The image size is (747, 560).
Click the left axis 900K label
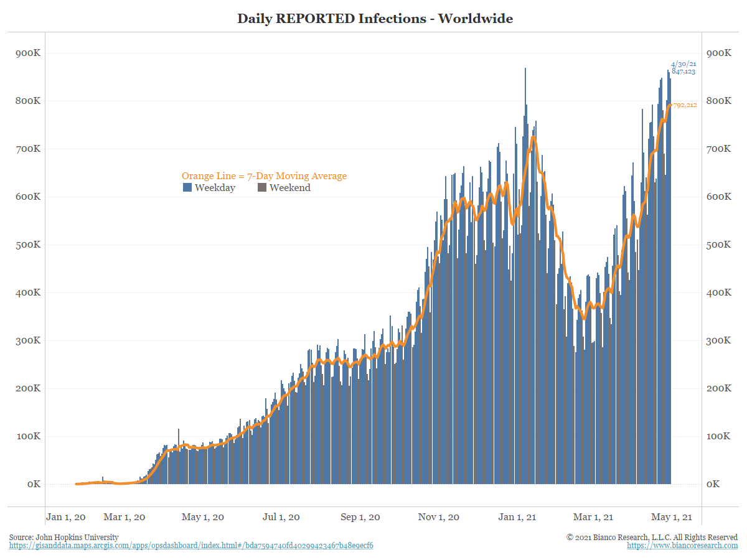coord(28,54)
